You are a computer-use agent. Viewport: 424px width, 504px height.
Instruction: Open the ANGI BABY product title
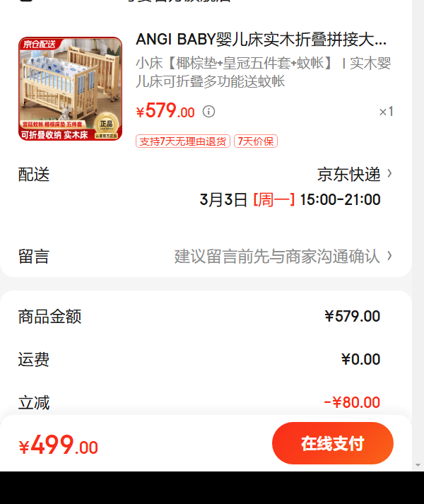[x=261, y=40]
